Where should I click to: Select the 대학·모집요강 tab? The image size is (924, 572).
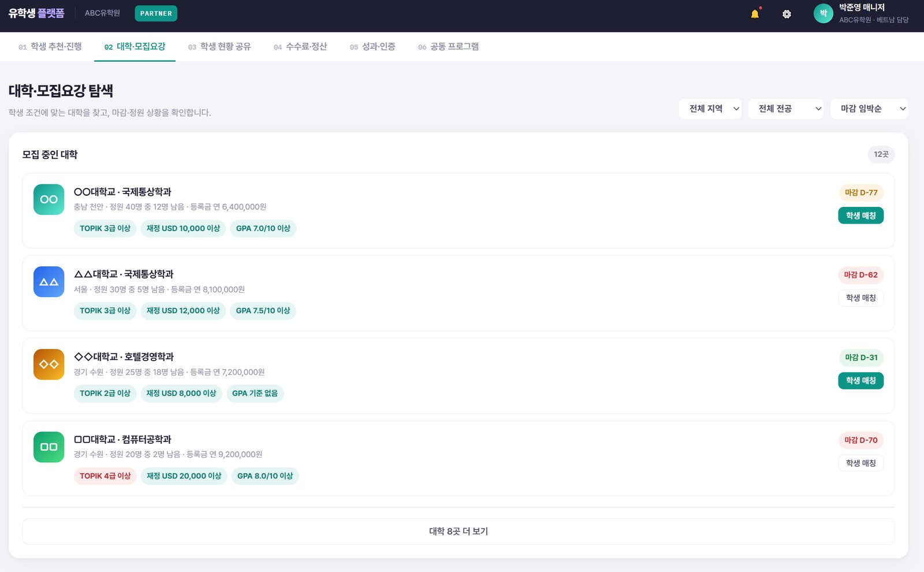pyautogui.click(x=135, y=47)
